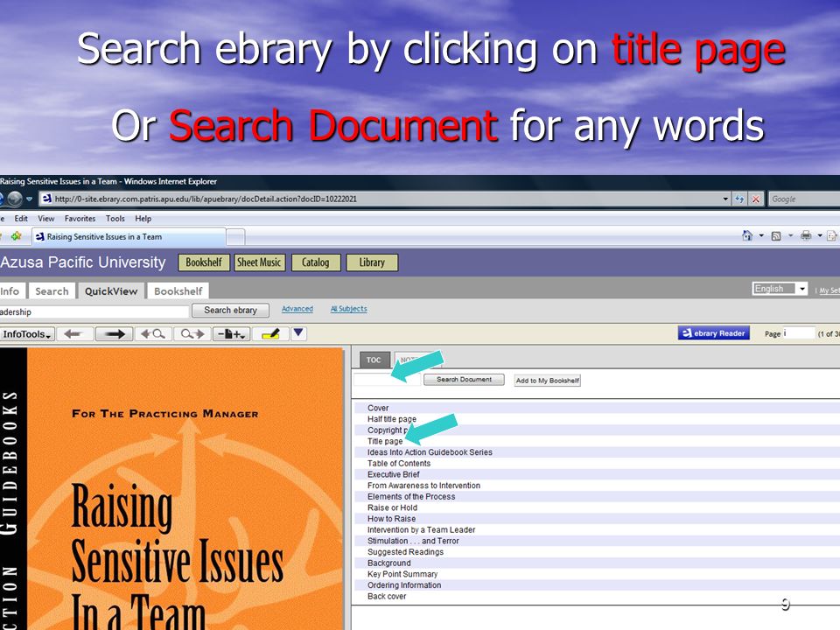
Task: Open How to Raise entry
Action: tap(391, 519)
